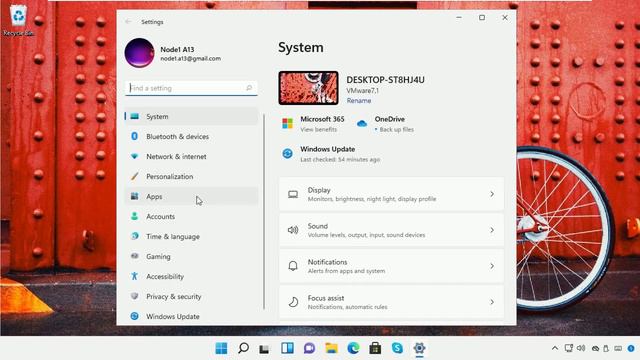Select System in the sidebar
This screenshot has width=640, height=360.
point(191,116)
